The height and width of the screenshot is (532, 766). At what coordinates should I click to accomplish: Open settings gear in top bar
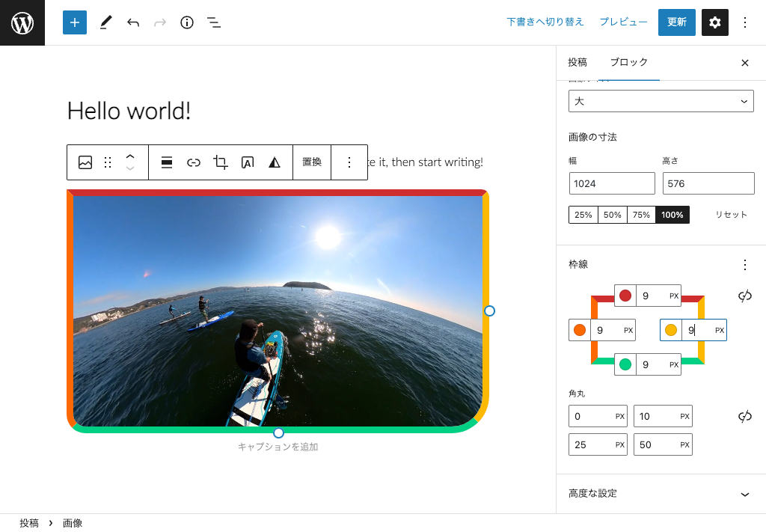(x=714, y=22)
